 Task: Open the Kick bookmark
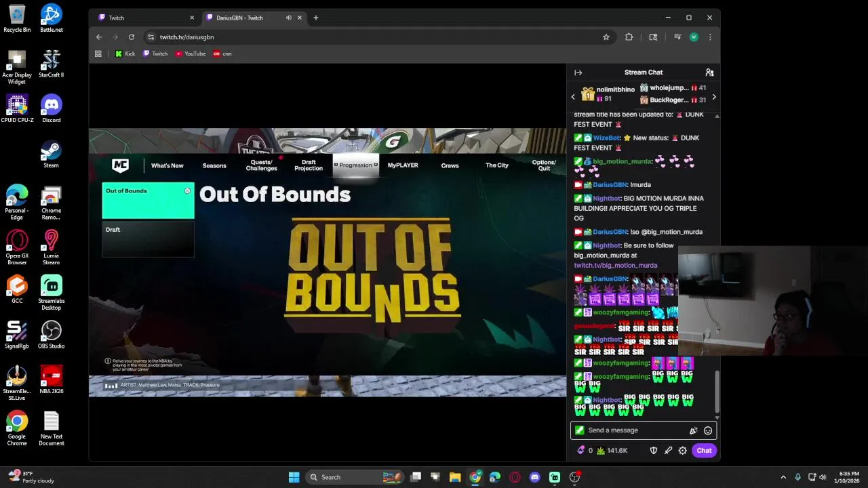125,54
